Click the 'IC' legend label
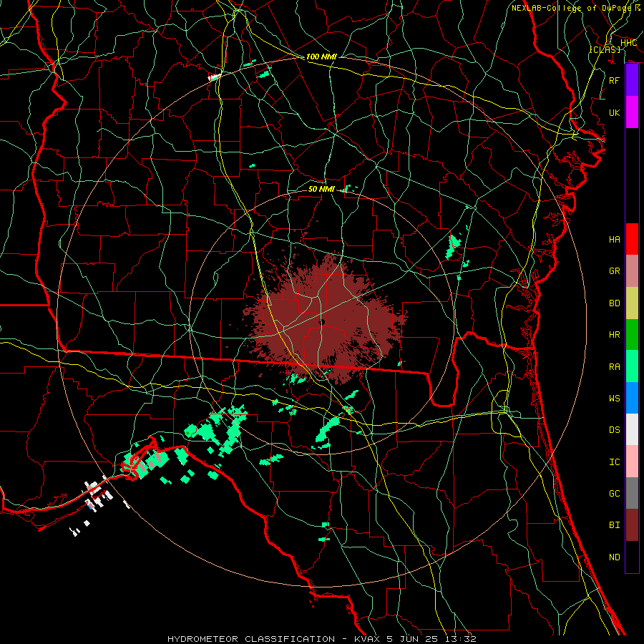Image resolution: width=644 pixels, height=644 pixels. click(x=614, y=462)
